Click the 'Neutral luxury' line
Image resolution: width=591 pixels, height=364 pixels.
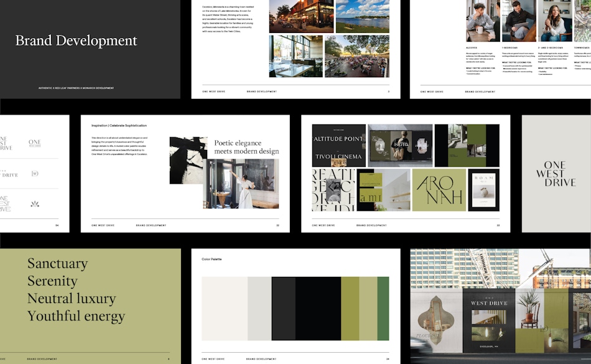click(72, 299)
